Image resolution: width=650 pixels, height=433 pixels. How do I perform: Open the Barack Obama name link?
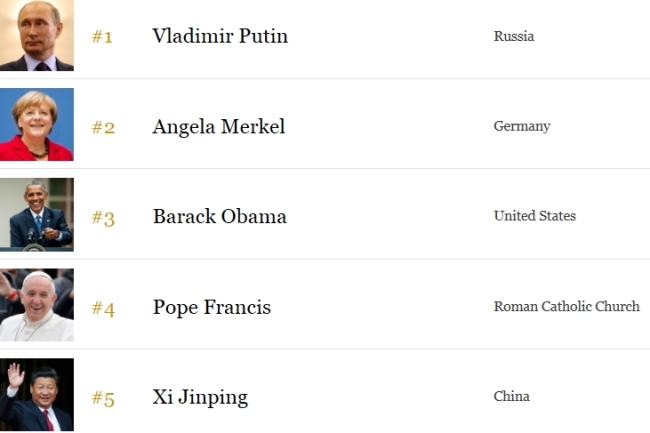tap(220, 216)
